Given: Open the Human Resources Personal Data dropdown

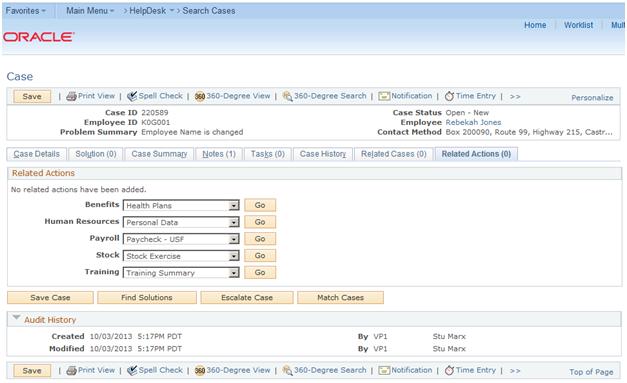Looking at the screenshot, I should coord(181,222).
